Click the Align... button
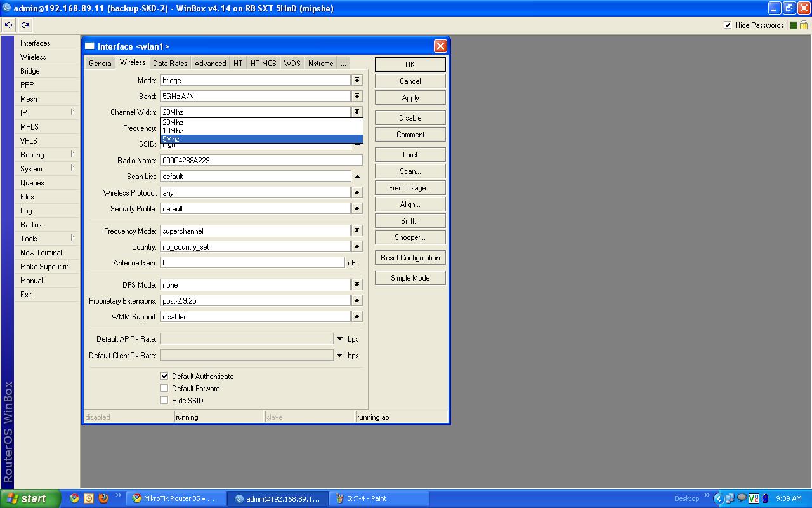Screen dimensions: 812x508 pos(410,204)
